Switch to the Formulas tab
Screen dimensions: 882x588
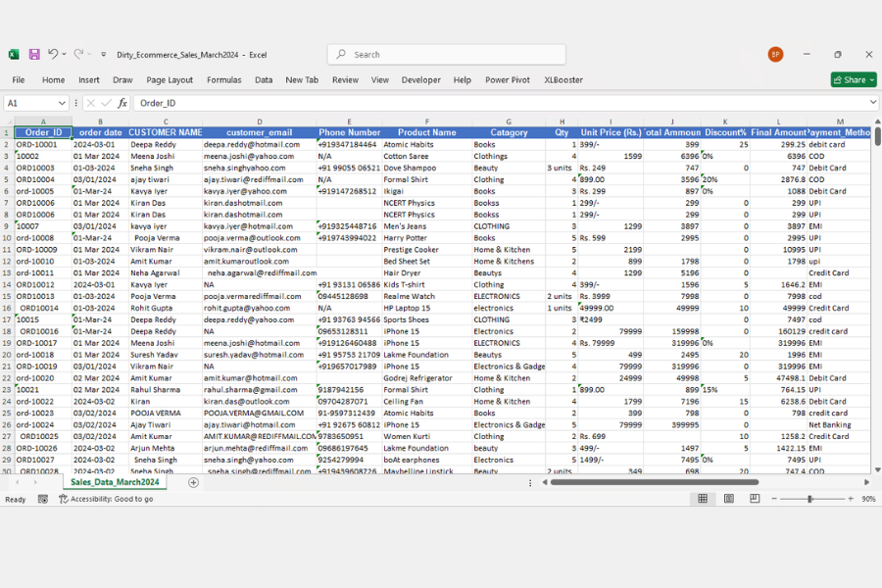click(223, 80)
